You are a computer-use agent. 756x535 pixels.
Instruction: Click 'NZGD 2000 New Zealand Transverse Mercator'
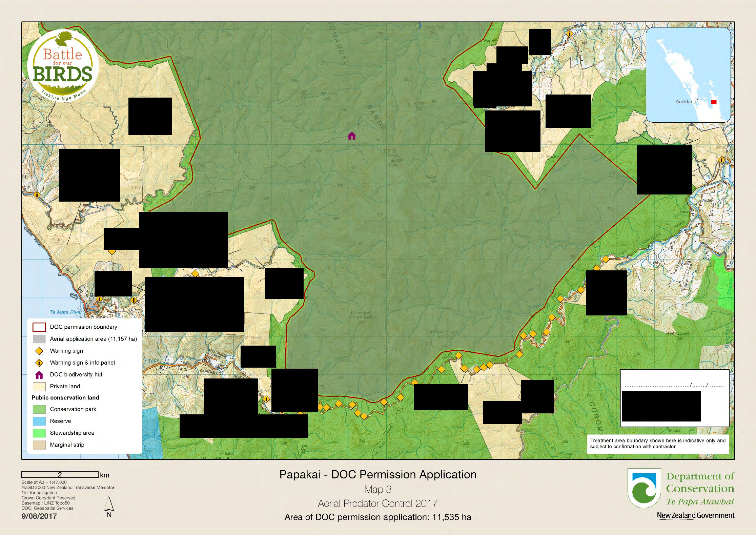(68, 487)
